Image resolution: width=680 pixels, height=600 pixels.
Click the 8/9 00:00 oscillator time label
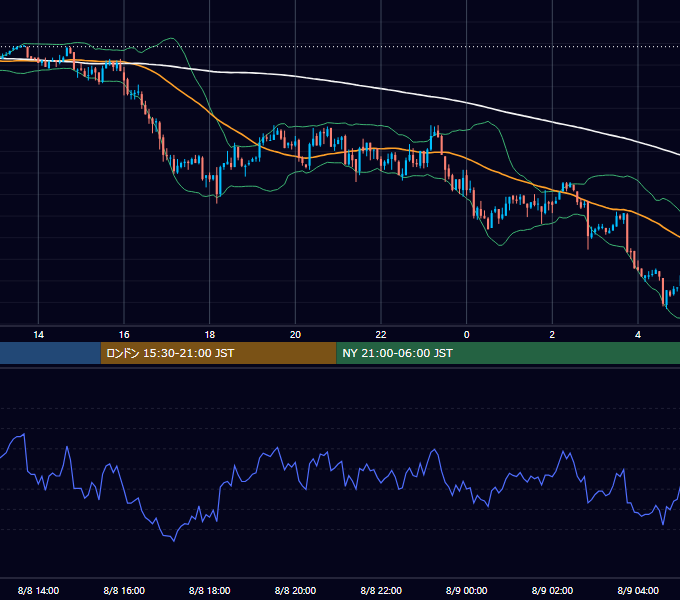pyautogui.click(x=467, y=590)
